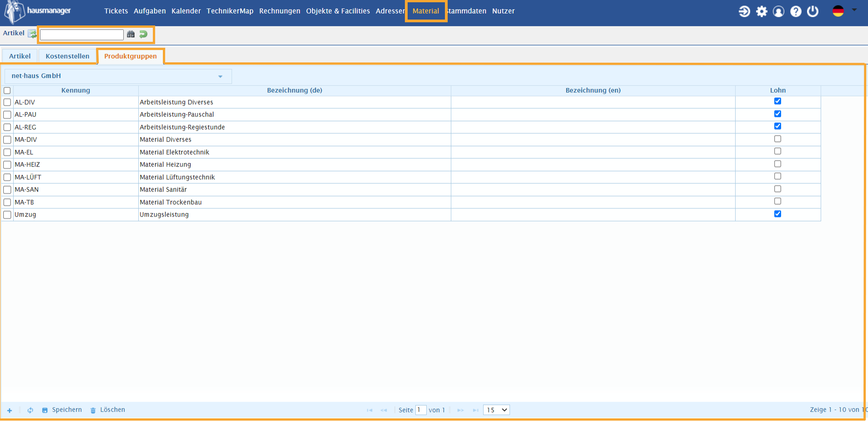
Task: Enable Lohn for Material Trockenbau
Action: (777, 201)
